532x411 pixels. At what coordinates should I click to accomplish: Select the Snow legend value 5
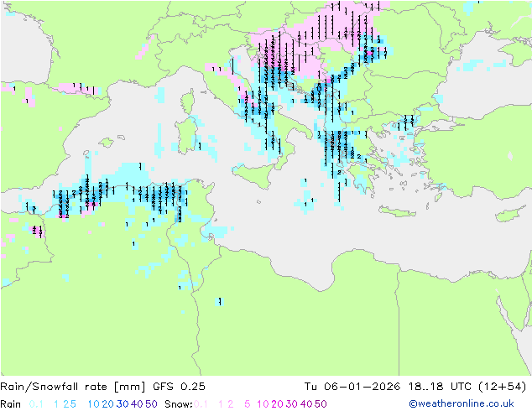[x=248, y=404]
